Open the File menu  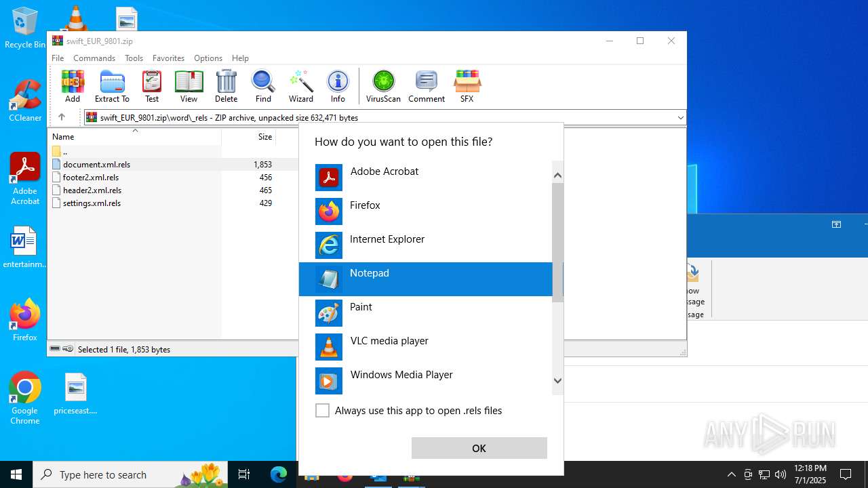pos(58,58)
